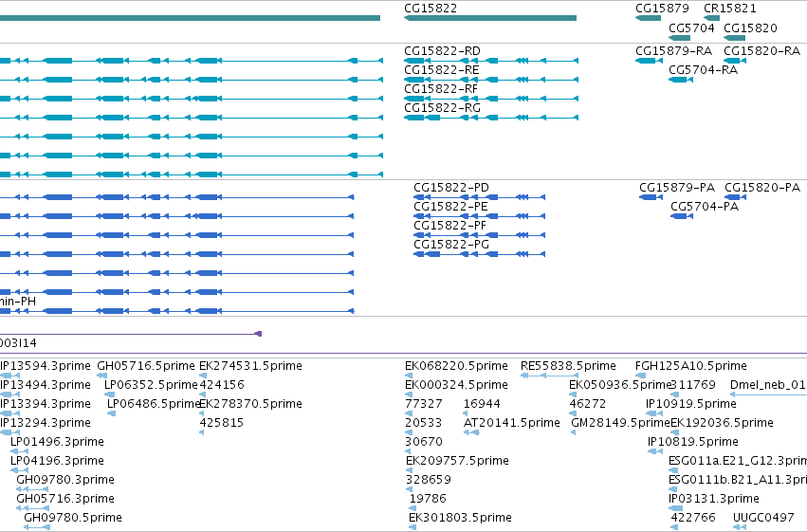
Task: Open transcript CG15822-RG
Action: pyautogui.click(x=442, y=108)
